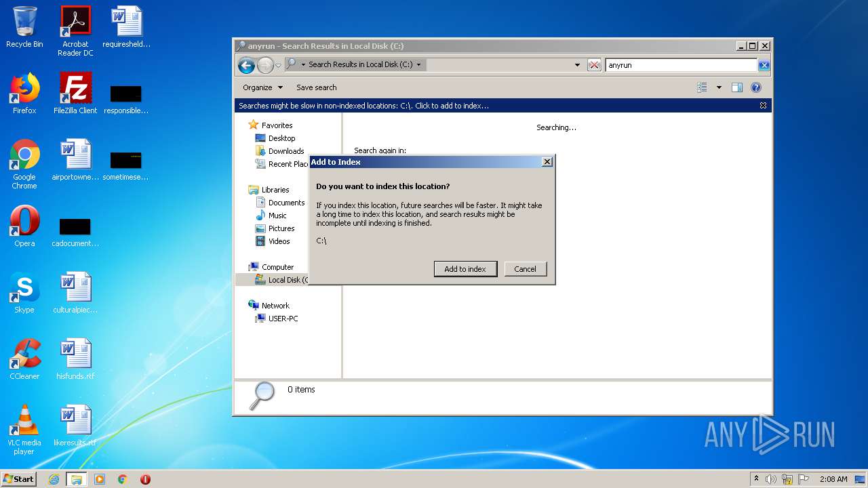
Task: Open the Organize dropdown menu
Action: click(x=262, y=87)
